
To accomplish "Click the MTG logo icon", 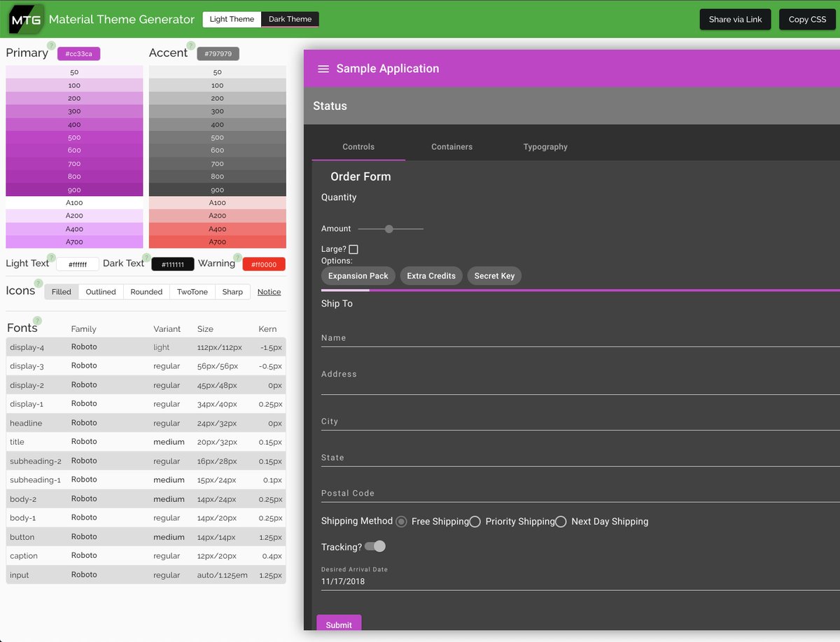I will coord(26,19).
